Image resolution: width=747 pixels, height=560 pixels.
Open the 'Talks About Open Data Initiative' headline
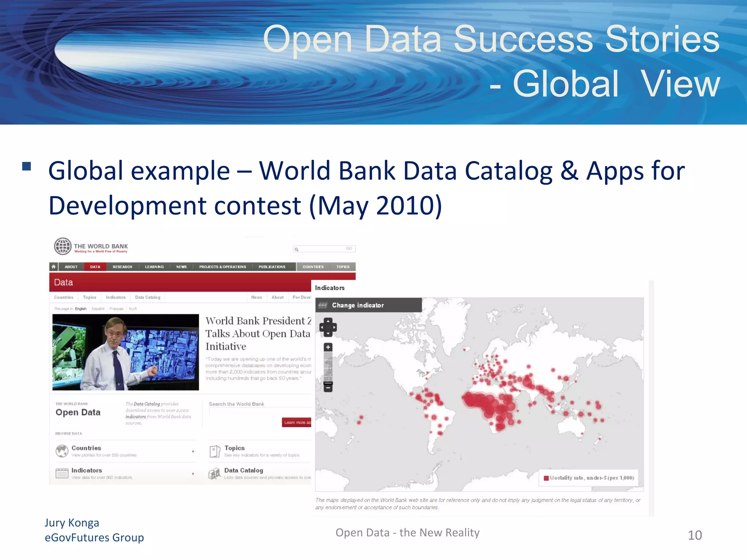(x=258, y=334)
